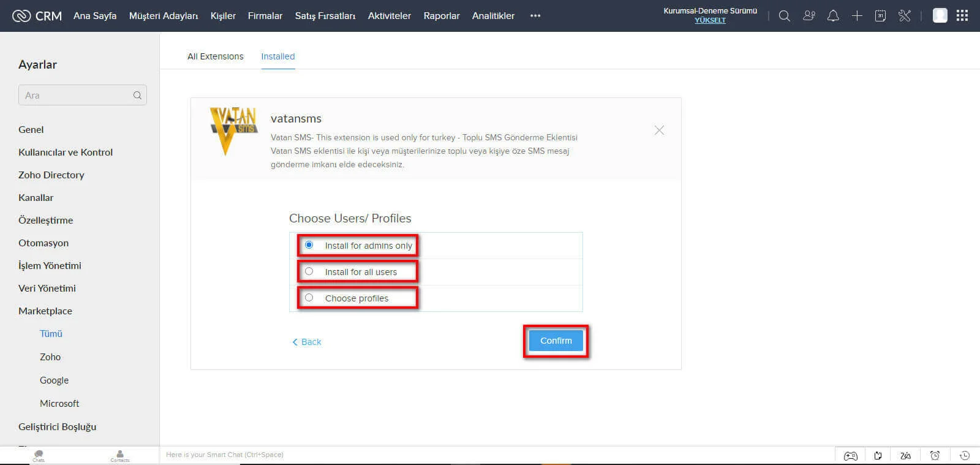Open Otomasyon settings
This screenshot has height=465, width=980.
(43, 243)
